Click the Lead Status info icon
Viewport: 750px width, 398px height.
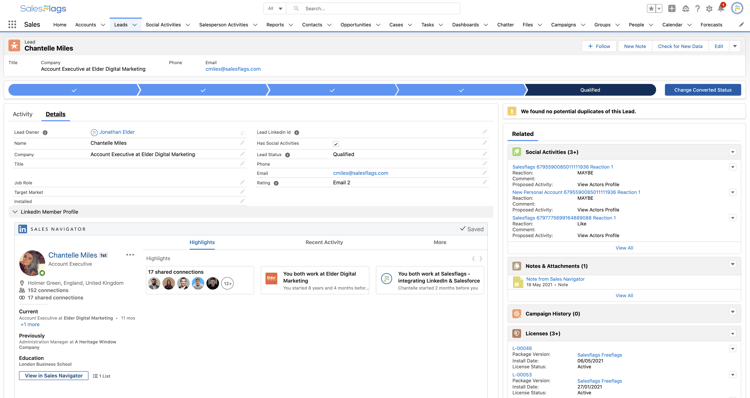click(287, 155)
